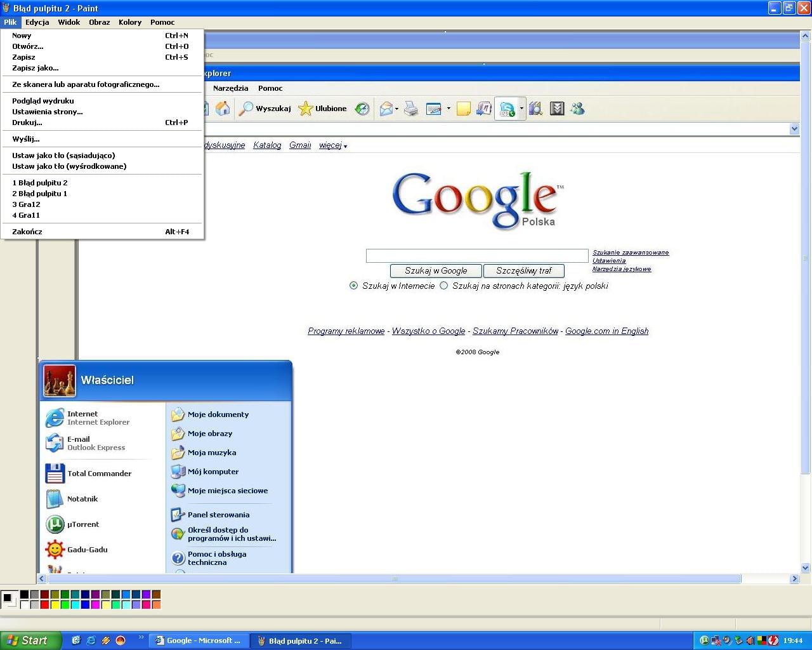
Task: Click Szczęśliwy traf button in the pasted page
Action: (524, 271)
